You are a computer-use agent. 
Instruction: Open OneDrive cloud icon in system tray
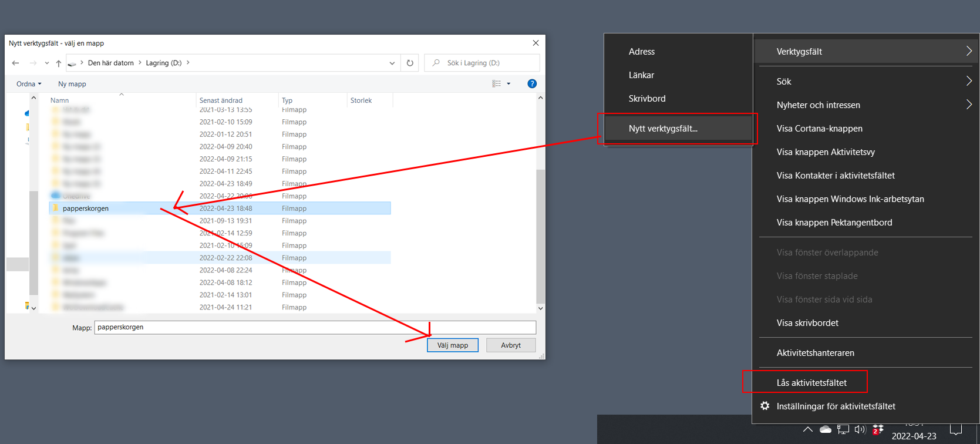click(826, 429)
